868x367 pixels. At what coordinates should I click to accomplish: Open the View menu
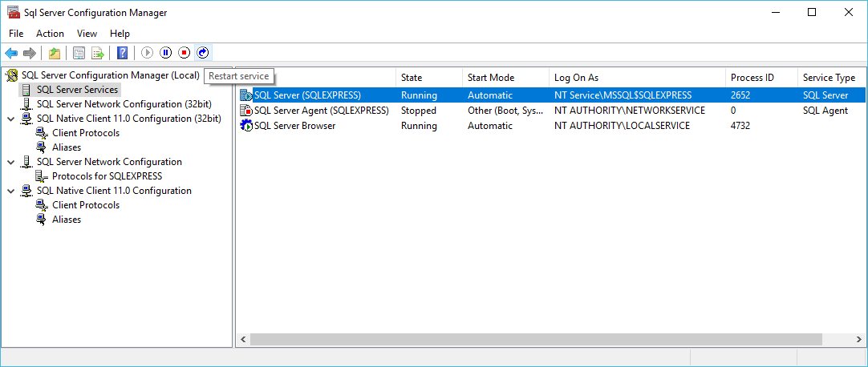point(87,34)
